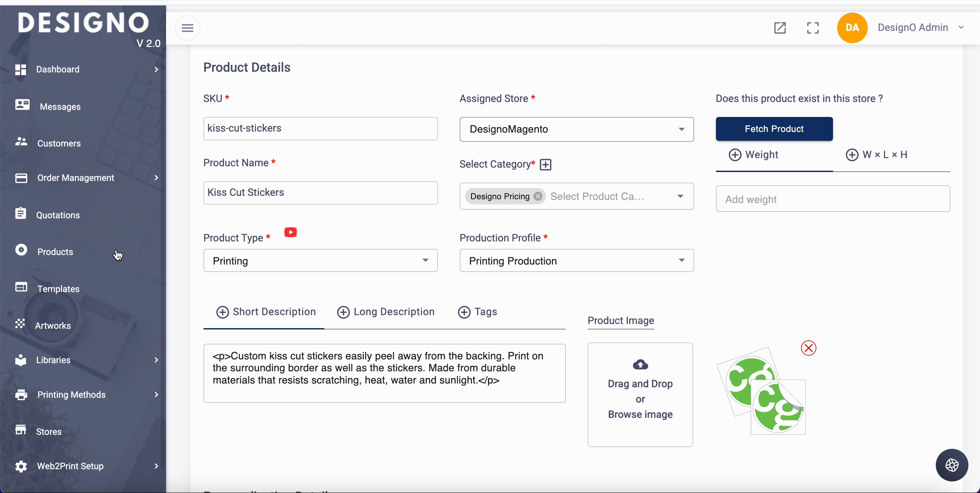This screenshot has width=980, height=493.
Task: Play the Product Type YouTube video icon
Action: [290, 232]
